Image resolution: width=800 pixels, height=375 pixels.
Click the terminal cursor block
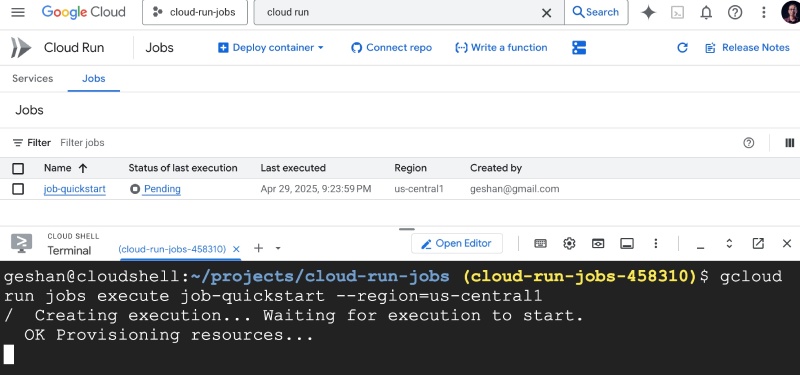point(9,355)
